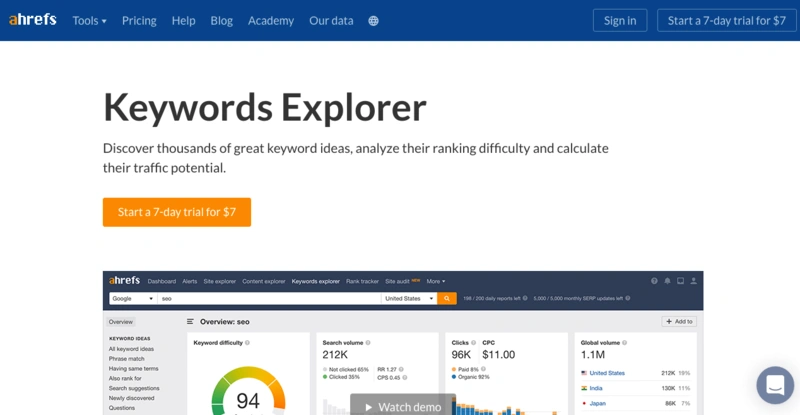Select Rank tracker in demo navigation
The height and width of the screenshot is (415, 800).
tap(362, 281)
